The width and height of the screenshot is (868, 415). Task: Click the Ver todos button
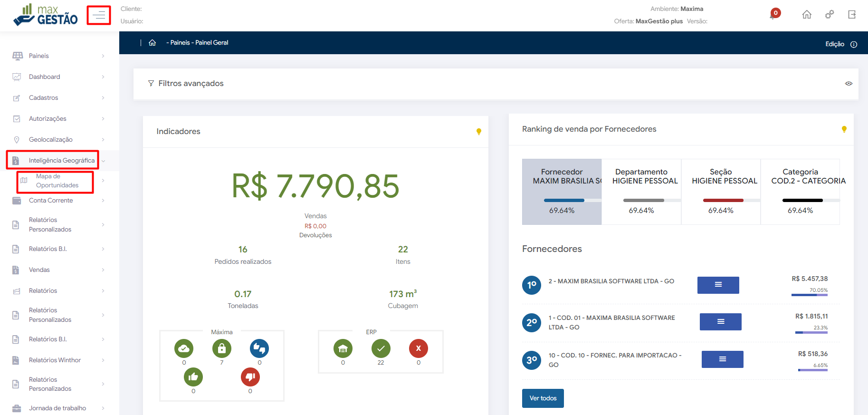pyautogui.click(x=543, y=398)
